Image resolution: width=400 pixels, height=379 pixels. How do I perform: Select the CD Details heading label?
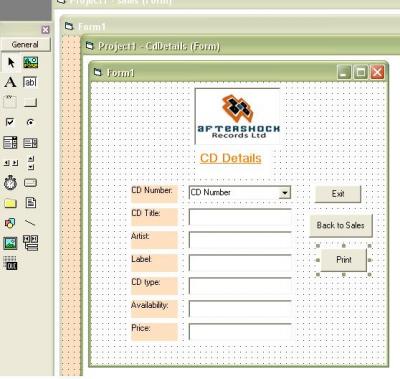231,158
